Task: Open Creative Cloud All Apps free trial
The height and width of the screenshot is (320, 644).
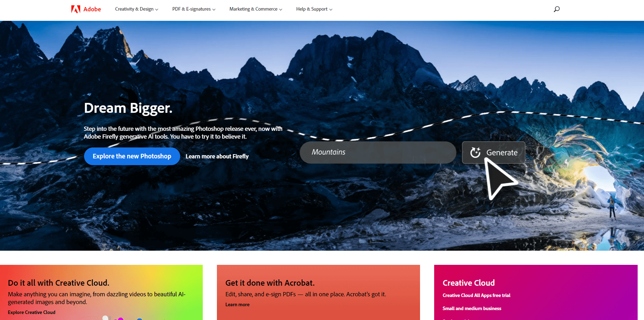Action: (476, 295)
